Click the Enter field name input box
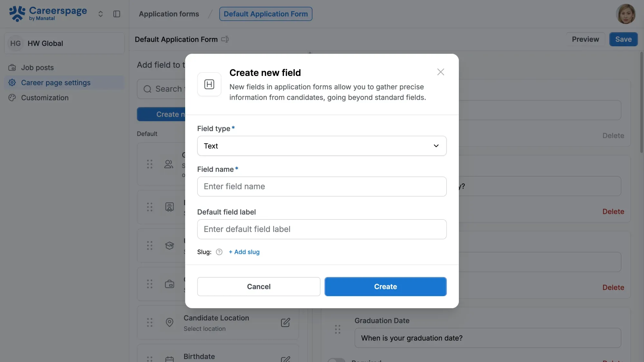This screenshot has height=362, width=644. (322, 186)
